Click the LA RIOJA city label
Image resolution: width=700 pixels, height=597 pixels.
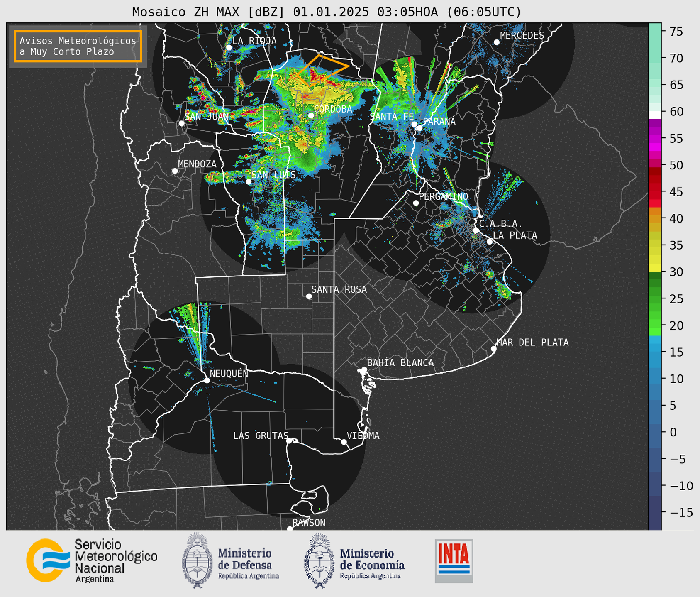coord(254,41)
